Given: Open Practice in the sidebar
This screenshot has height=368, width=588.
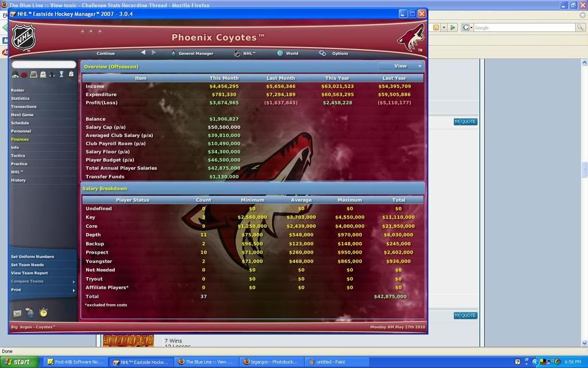Looking at the screenshot, I should 19,164.
